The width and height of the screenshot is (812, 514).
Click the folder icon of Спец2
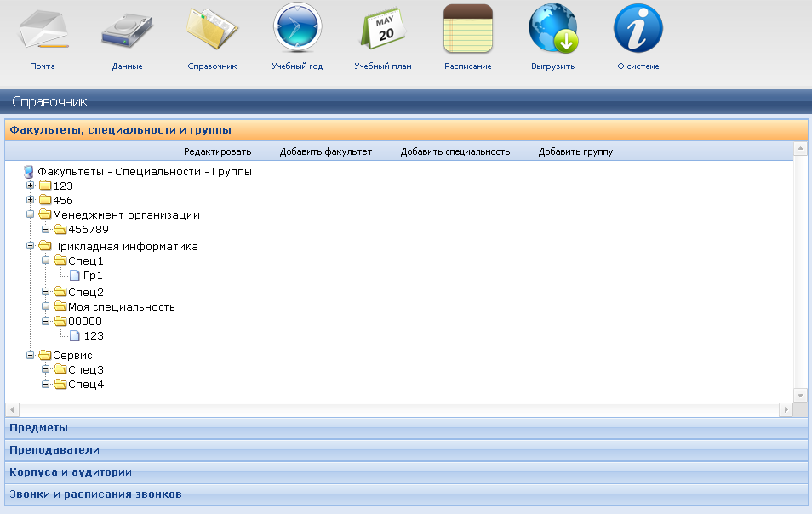[60, 292]
